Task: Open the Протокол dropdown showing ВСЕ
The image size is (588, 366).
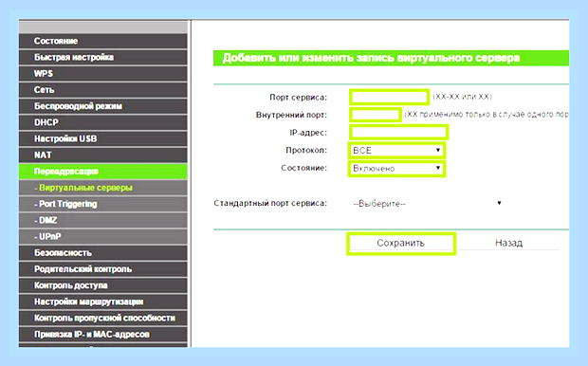Action: (x=396, y=151)
